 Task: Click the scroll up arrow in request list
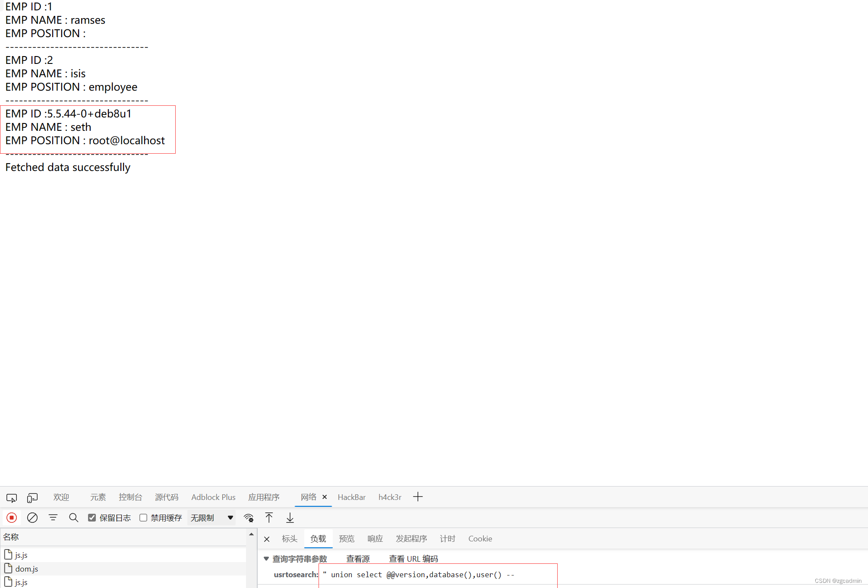click(251, 534)
